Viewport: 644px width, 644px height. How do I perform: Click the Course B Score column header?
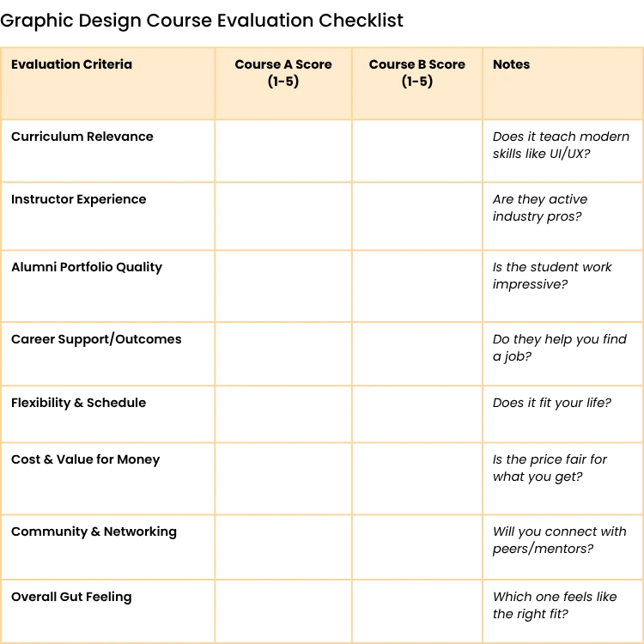pos(417,73)
